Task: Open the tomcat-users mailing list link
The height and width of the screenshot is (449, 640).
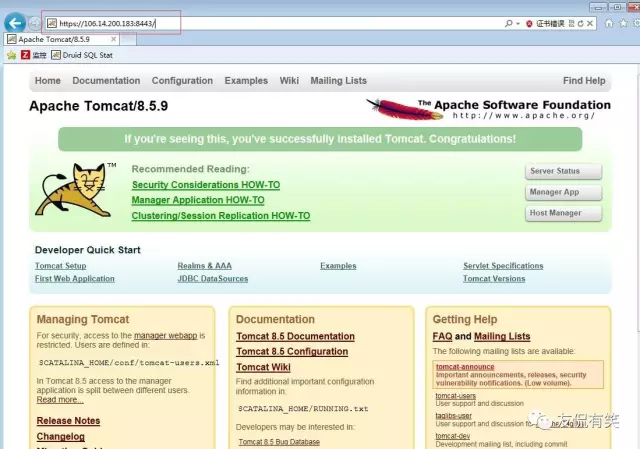Action: (x=456, y=396)
